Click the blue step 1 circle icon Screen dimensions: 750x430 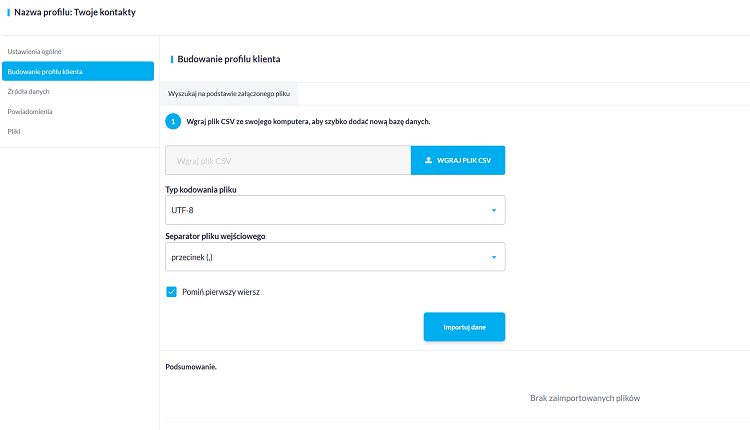[x=173, y=121]
